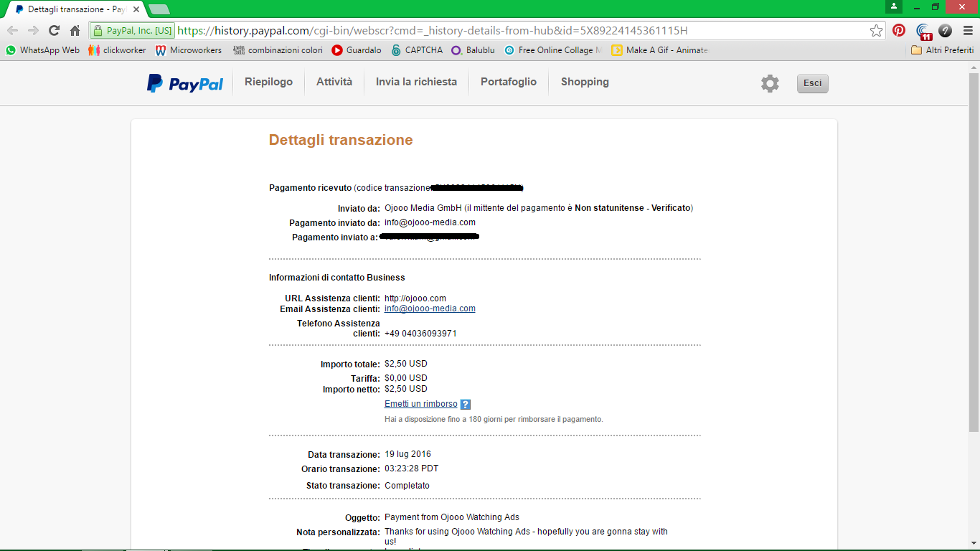Open Balublu bookmark
The width and height of the screenshot is (980, 551).
coord(473,50)
